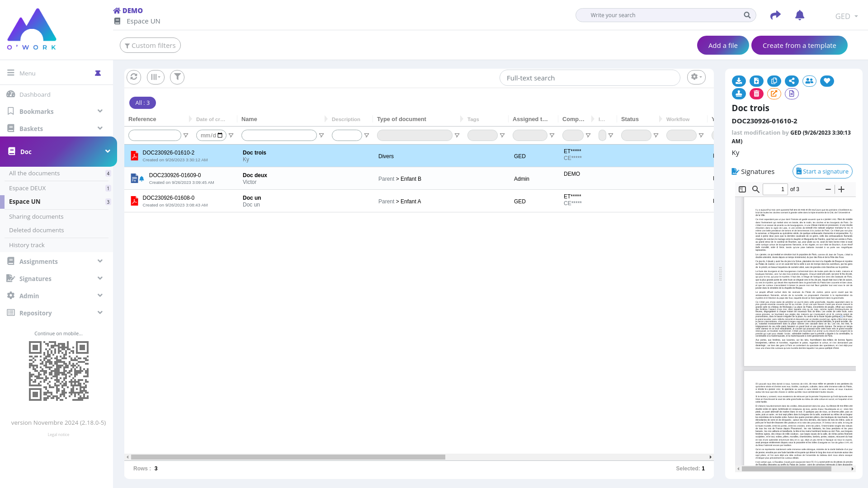Click the notifications bell icon
The height and width of the screenshot is (488, 868).
coord(799,15)
